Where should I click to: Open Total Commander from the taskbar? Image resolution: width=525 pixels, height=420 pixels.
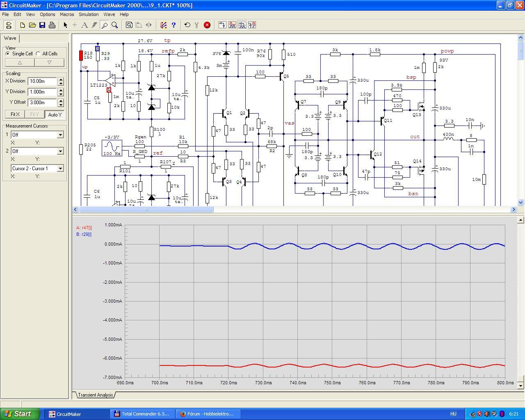142,414
